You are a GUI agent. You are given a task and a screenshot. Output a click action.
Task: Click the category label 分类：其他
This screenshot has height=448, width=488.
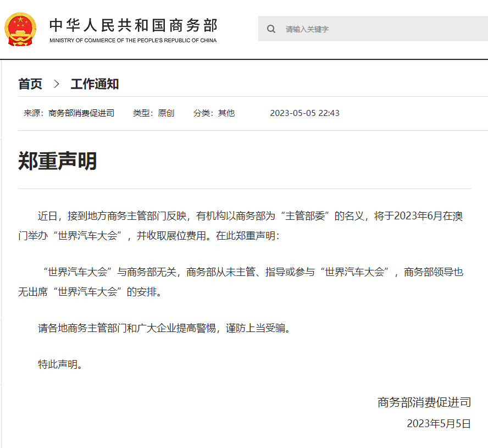tap(214, 113)
